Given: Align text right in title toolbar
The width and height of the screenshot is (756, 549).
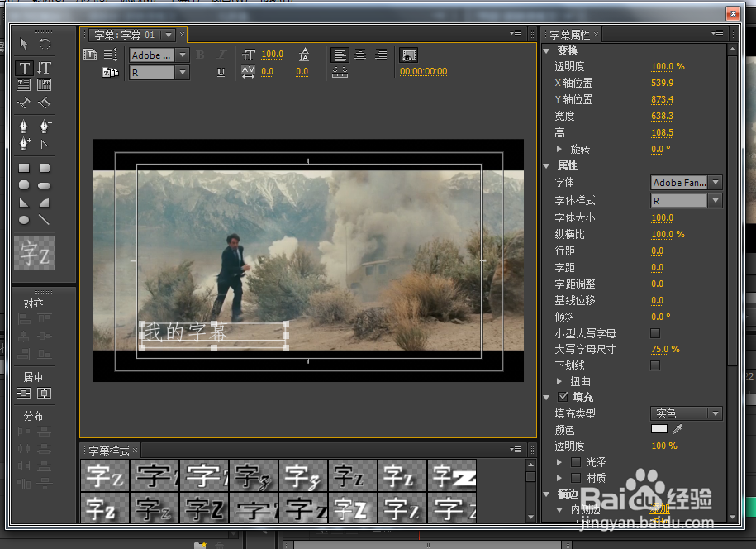Looking at the screenshot, I should point(381,55).
